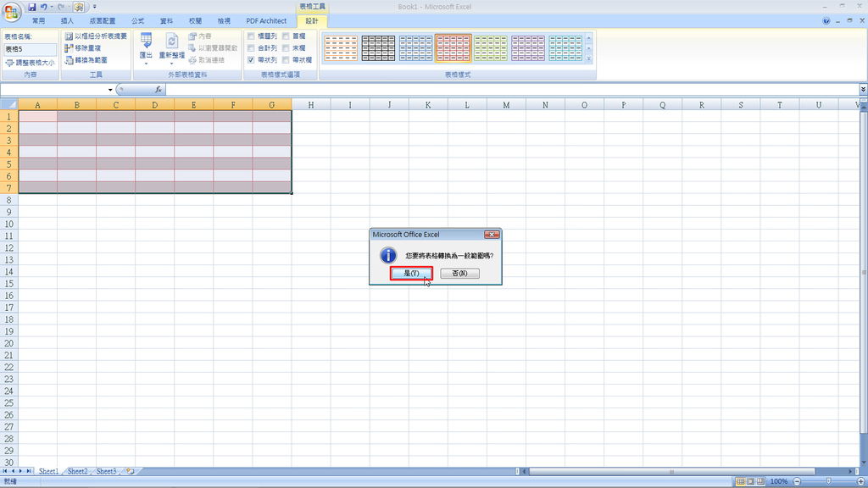868x488 pixels.
Task: Click Remove Duplicates (移除重複)
Action: click(83, 48)
